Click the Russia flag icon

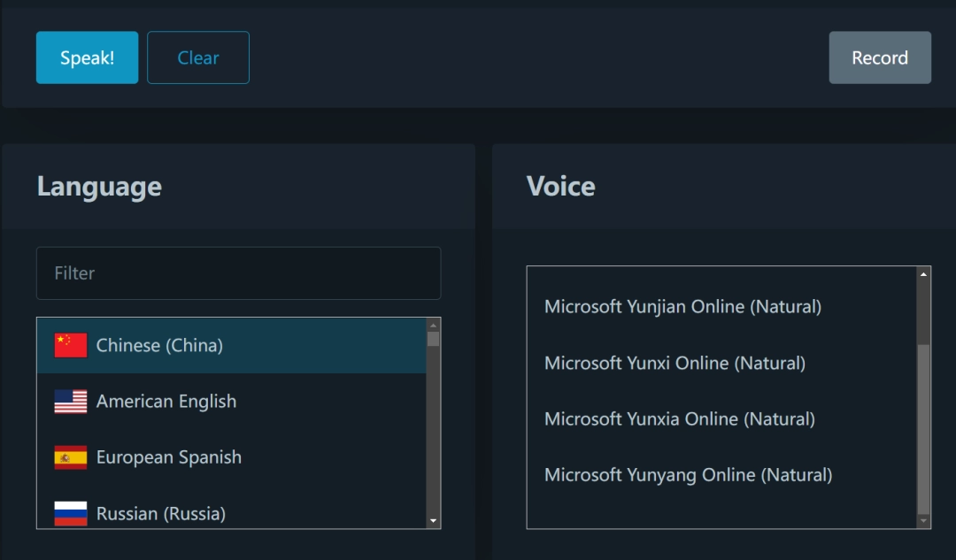click(x=71, y=514)
